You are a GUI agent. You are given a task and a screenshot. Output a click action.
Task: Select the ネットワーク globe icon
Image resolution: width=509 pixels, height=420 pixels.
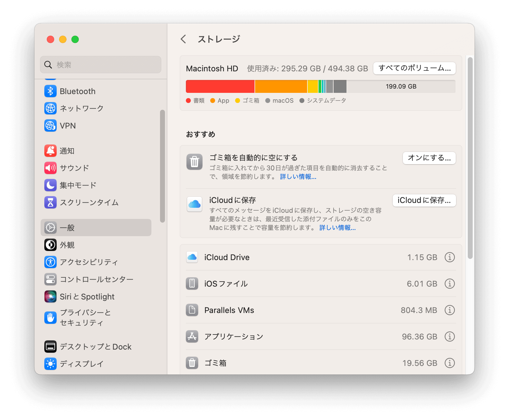[50, 108]
